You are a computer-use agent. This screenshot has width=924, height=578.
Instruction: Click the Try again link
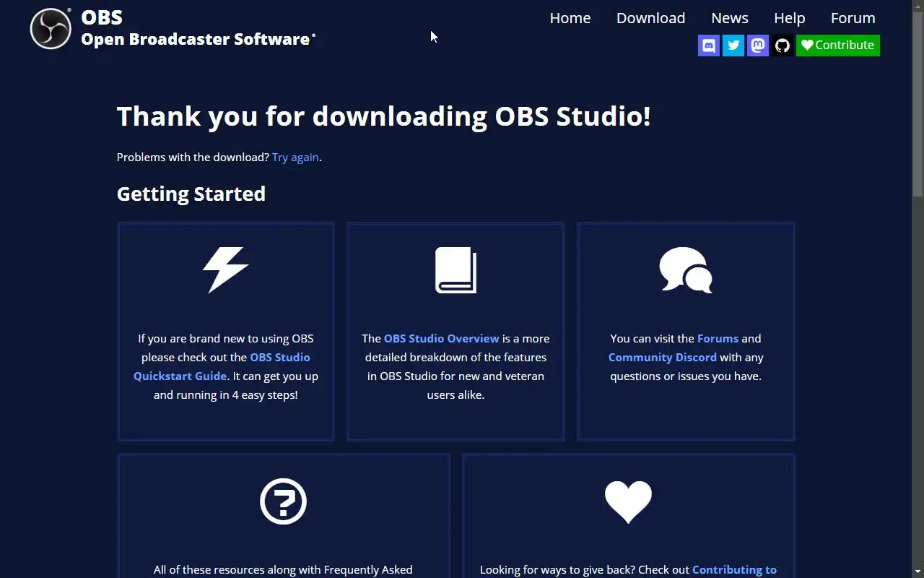click(x=295, y=157)
